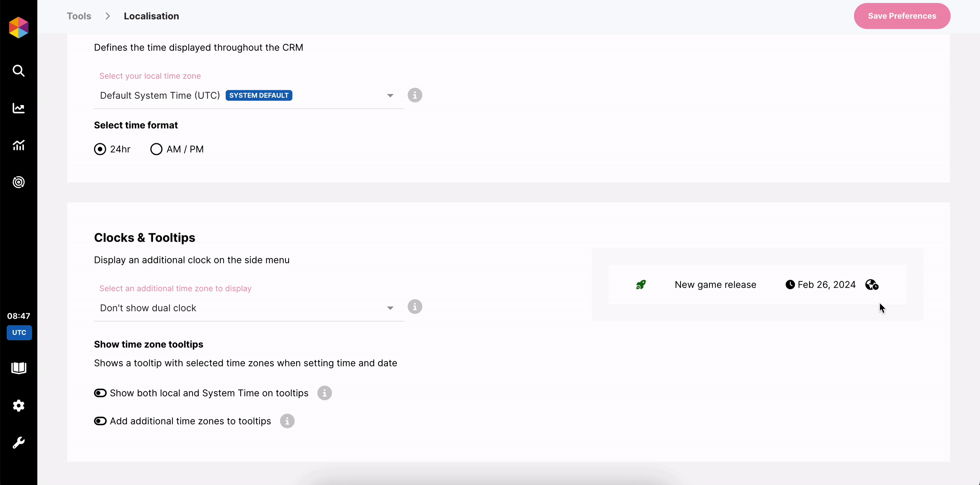Click info icon beside local time zone
This screenshot has height=485, width=980.
tap(415, 95)
